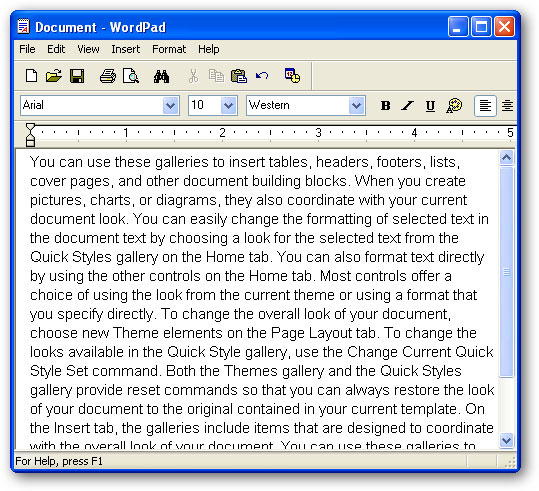Image resolution: width=539 pixels, height=491 pixels.
Task: Set Align Left paragraph alignment
Action: [x=485, y=106]
